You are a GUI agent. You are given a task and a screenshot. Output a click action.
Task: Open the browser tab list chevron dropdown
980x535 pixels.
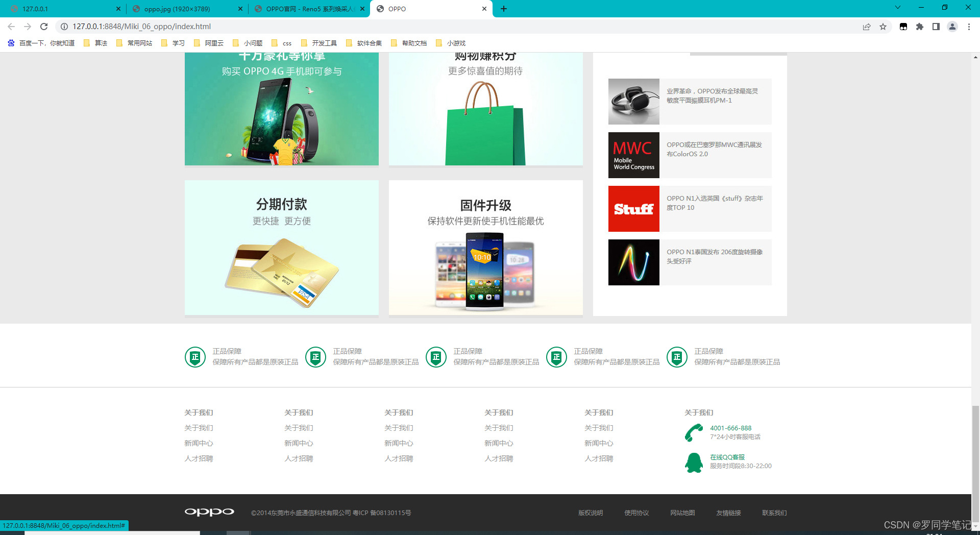click(x=897, y=8)
